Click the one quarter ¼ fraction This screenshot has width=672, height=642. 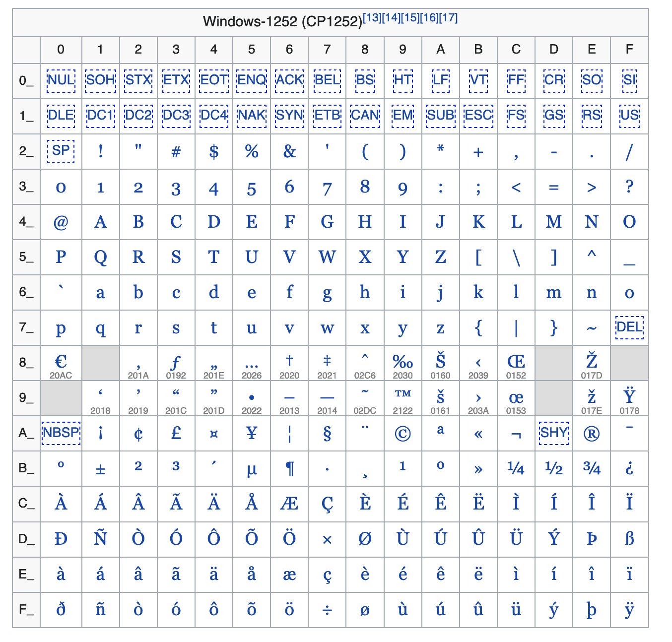click(x=516, y=468)
